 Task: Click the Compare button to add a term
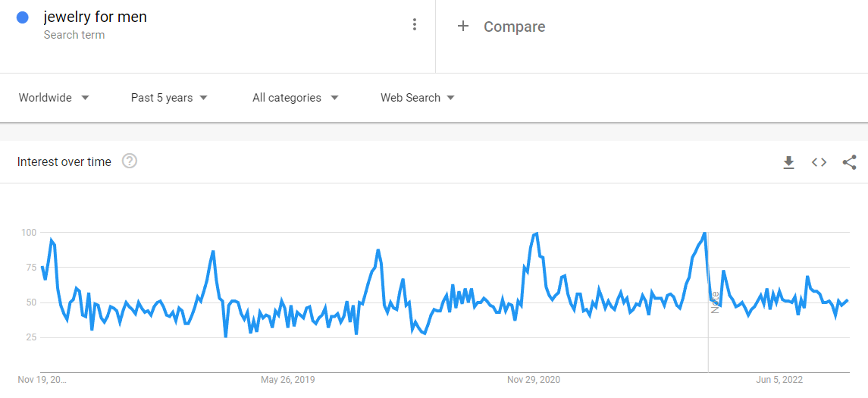(514, 27)
